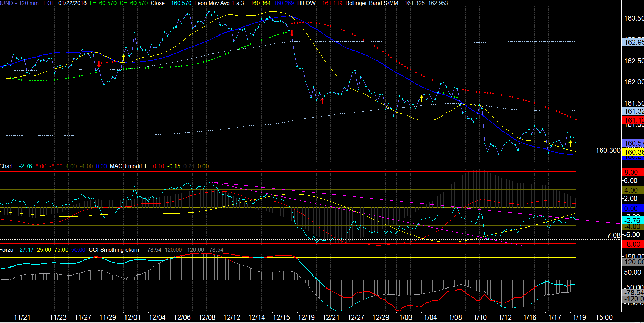Click the '50.00' axis label in CCI panel
Screen dimensions: 644x323
tap(633, 272)
